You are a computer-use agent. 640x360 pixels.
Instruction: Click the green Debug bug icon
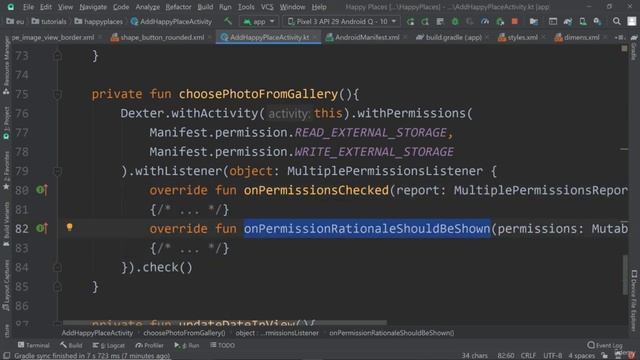click(x=455, y=21)
